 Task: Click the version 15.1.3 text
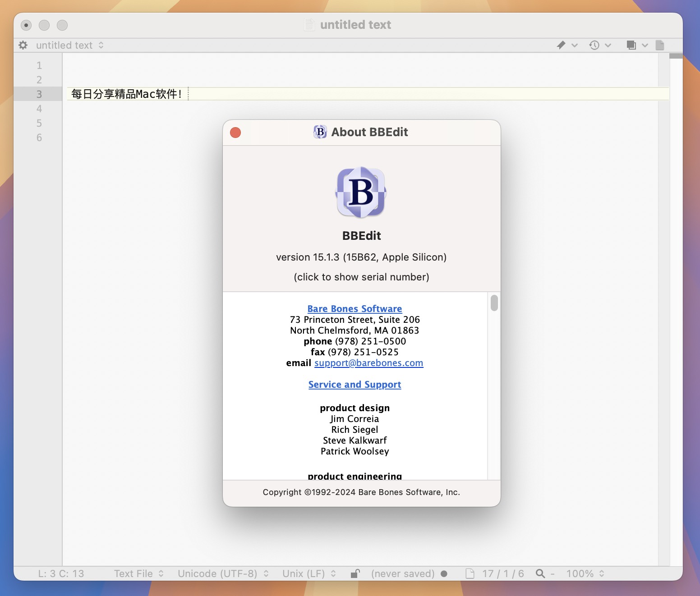pyautogui.click(x=361, y=257)
